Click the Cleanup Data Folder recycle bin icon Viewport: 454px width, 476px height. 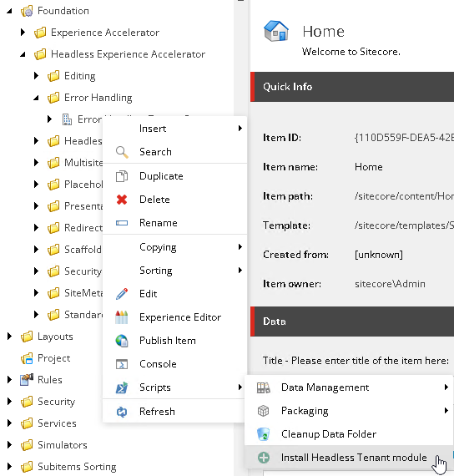tap(263, 434)
